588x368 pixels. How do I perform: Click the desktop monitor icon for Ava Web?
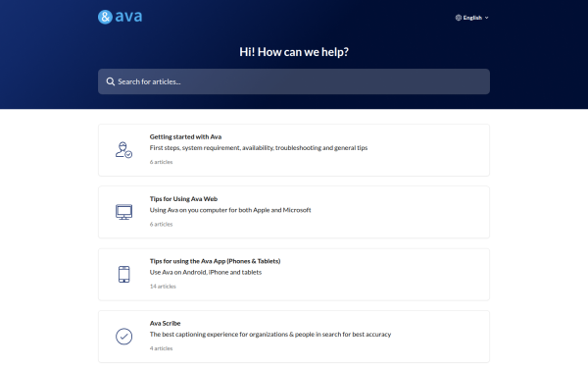pos(123,212)
